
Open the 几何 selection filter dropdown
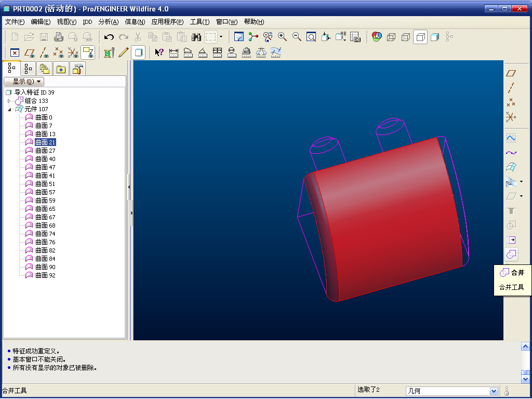click(x=494, y=391)
